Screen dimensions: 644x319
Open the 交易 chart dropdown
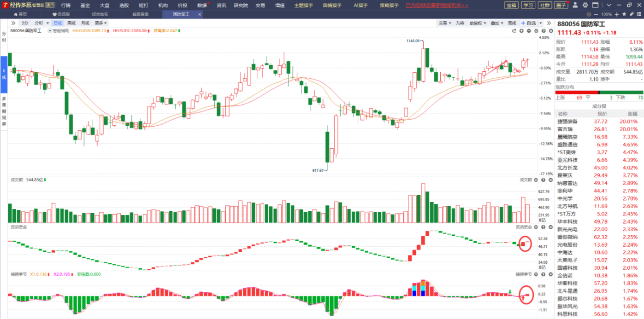click(444, 23)
